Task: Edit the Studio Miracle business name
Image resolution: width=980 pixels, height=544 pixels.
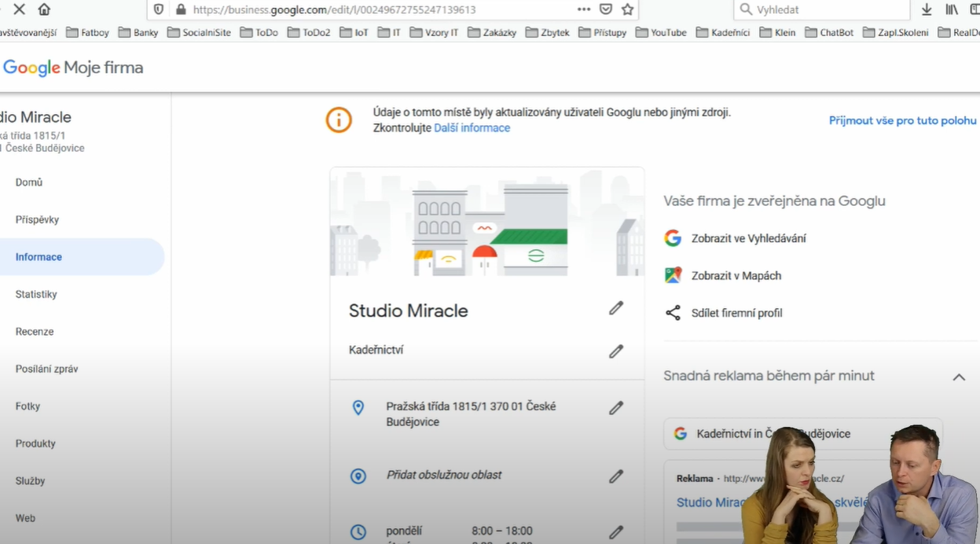Action: 616,308
